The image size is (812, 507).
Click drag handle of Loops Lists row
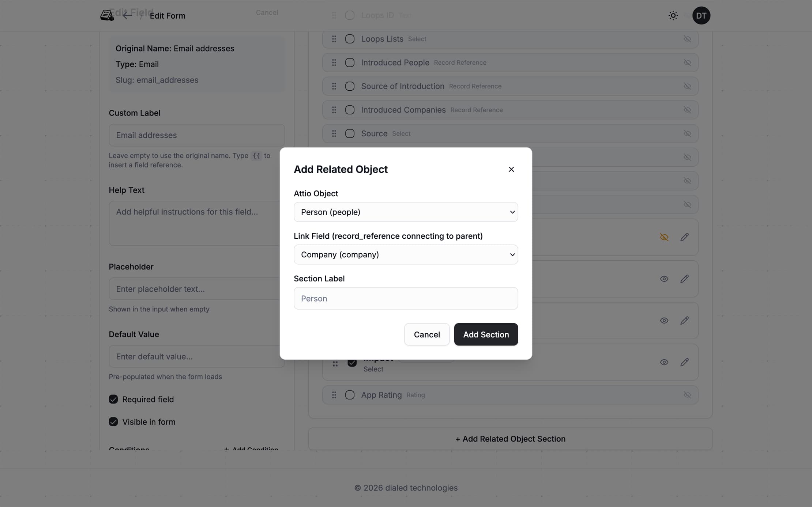pos(334,39)
